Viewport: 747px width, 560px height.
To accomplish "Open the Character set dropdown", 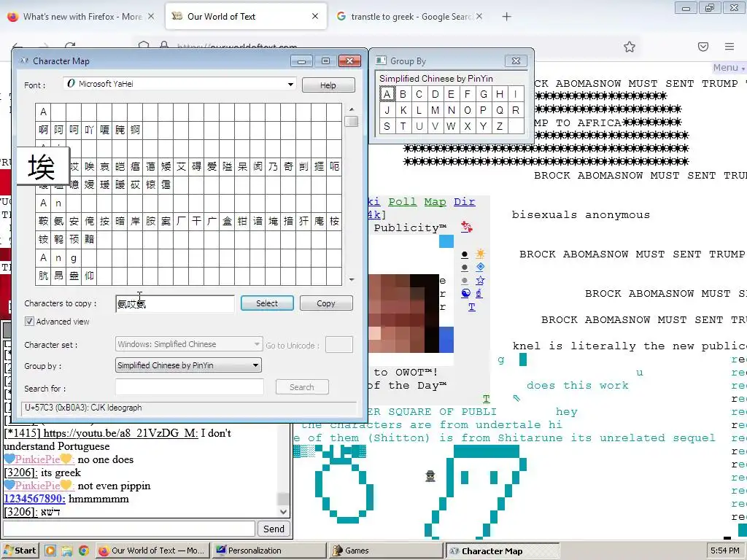I will [x=188, y=344].
